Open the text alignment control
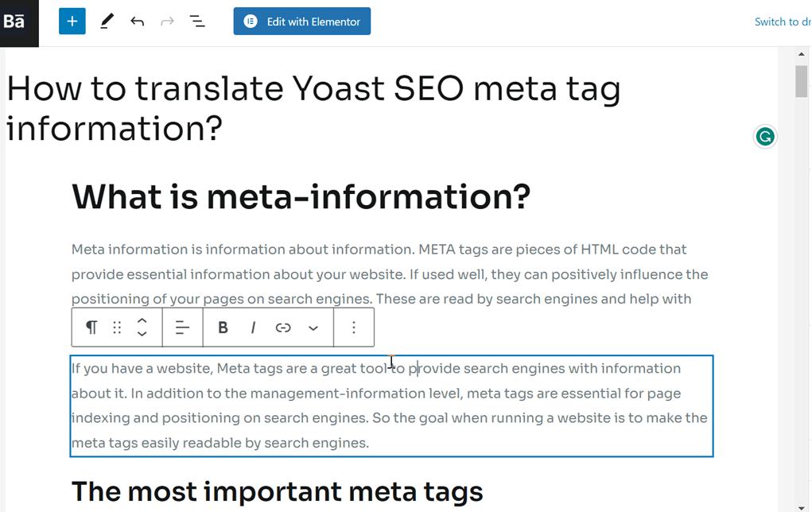Viewport: 812px width, 512px height. coord(182,328)
